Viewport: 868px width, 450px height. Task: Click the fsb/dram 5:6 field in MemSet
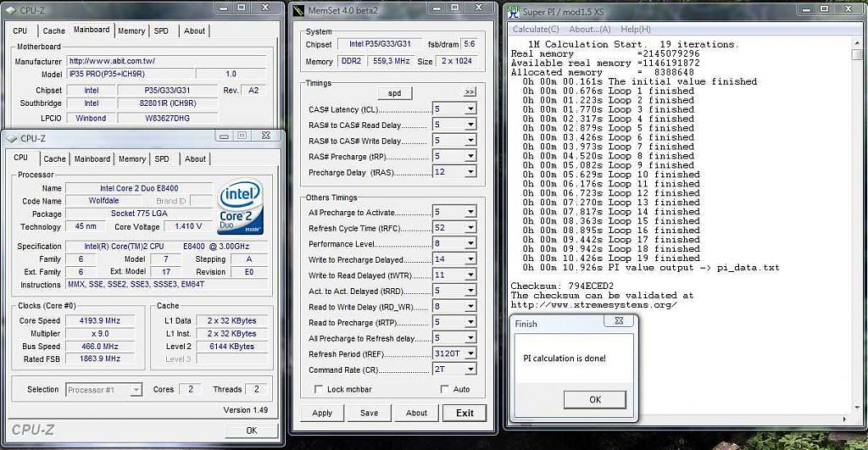(470, 44)
